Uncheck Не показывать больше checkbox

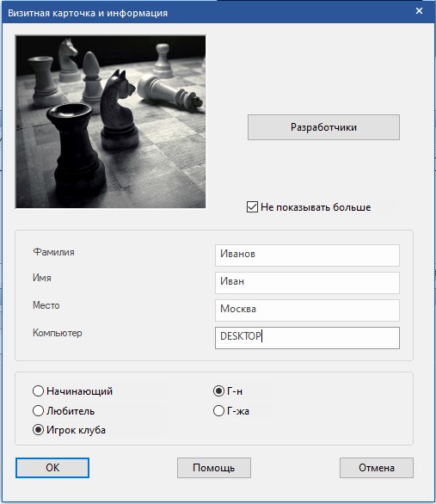[252, 207]
